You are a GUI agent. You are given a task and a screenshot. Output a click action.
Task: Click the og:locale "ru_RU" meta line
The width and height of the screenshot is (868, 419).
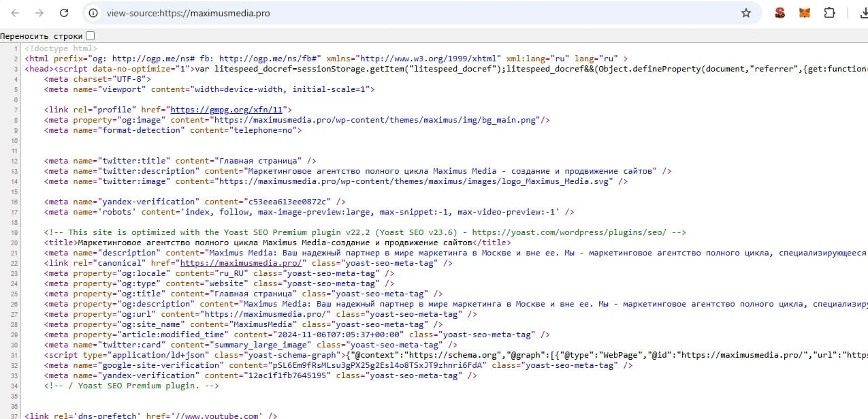(x=219, y=273)
